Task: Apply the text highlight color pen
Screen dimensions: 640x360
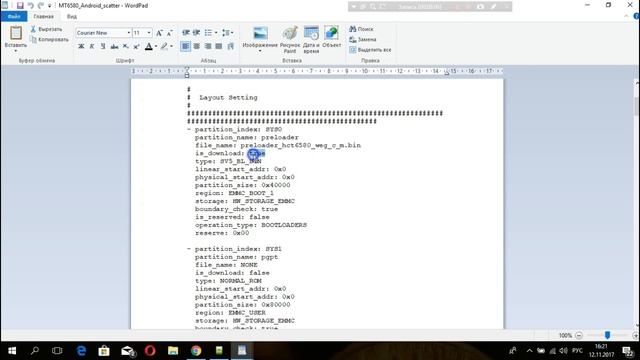Action: tap(164, 47)
